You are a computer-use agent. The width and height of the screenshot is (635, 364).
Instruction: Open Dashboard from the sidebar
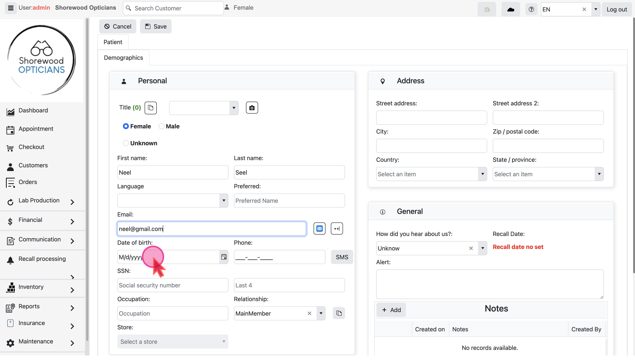33,111
